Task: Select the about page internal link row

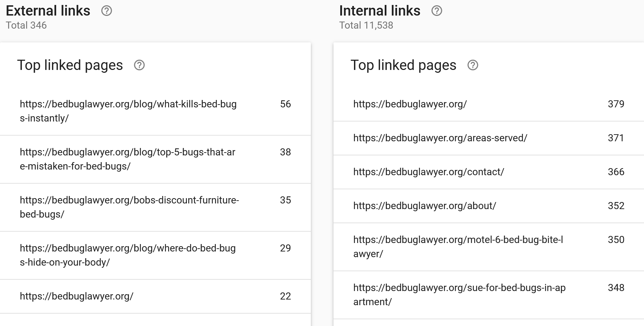Action: 489,206
